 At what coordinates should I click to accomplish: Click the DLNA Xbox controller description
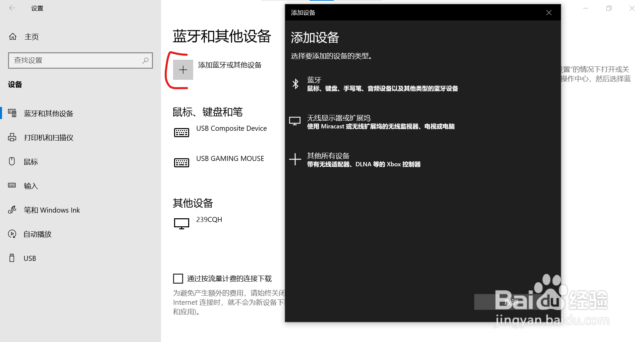click(364, 164)
